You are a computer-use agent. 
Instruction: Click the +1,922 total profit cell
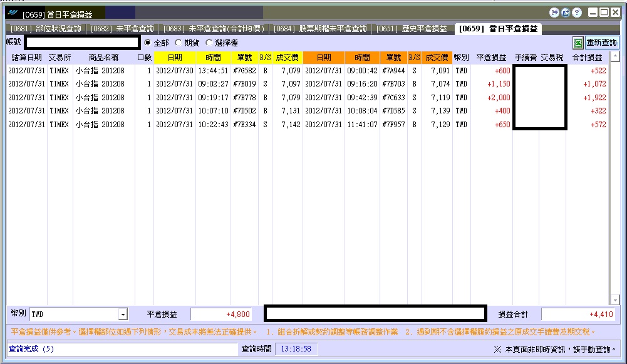(594, 98)
